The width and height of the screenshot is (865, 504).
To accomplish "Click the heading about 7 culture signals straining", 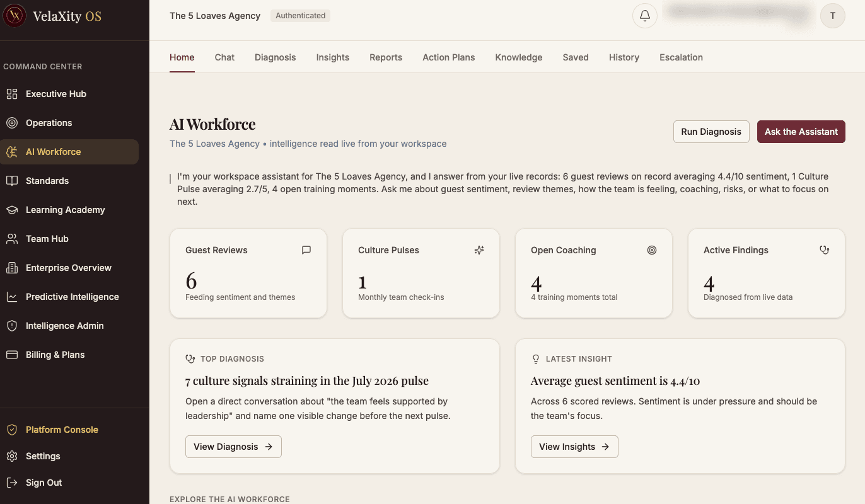I will click(x=307, y=381).
